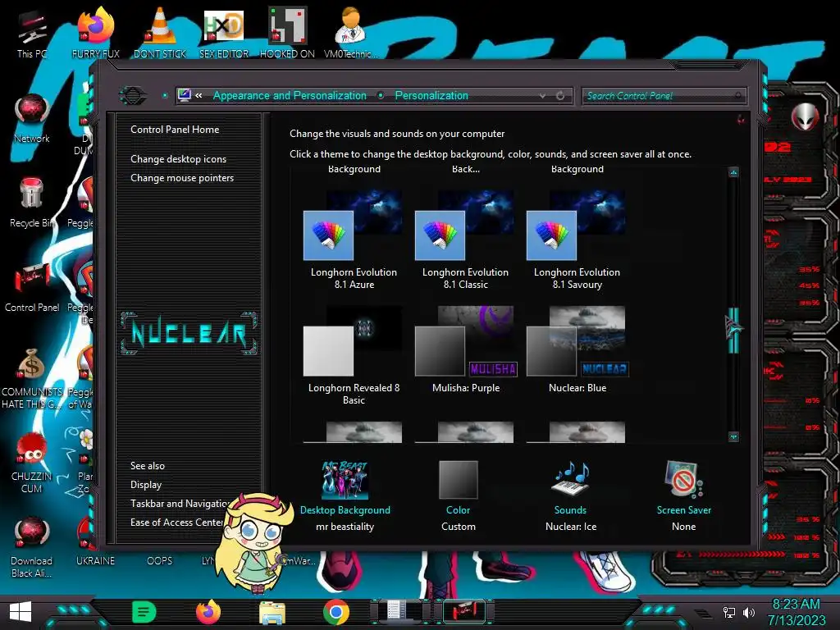
Task: Open Network desktop icon
Action: pos(32,118)
